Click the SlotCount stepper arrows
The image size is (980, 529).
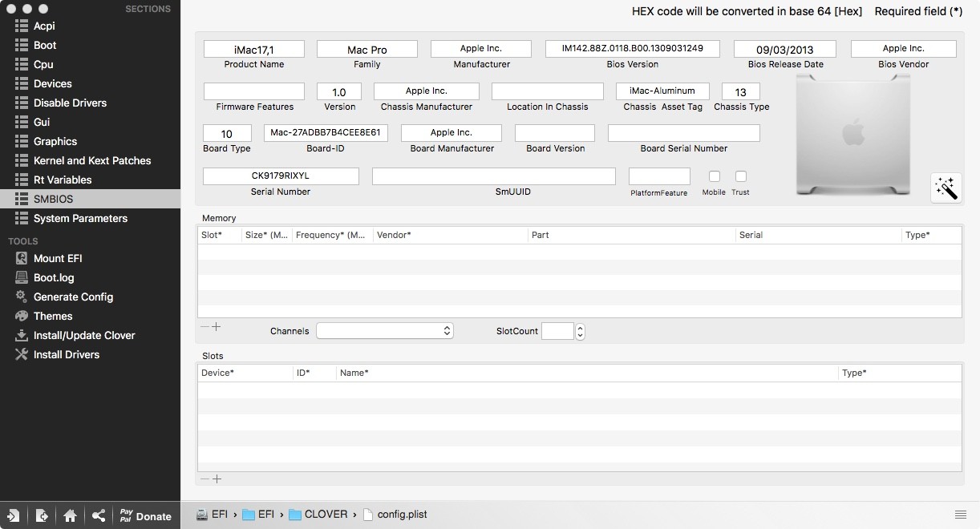pos(581,331)
